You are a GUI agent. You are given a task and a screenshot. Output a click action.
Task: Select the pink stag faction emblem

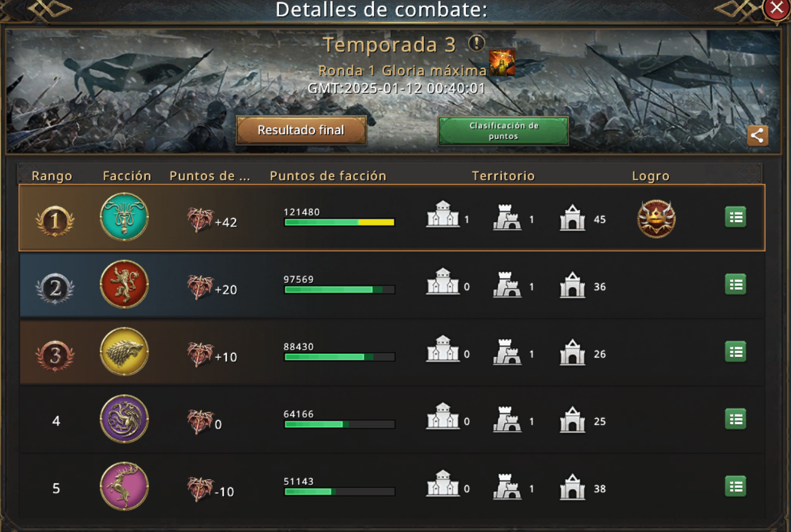tap(124, 487)
